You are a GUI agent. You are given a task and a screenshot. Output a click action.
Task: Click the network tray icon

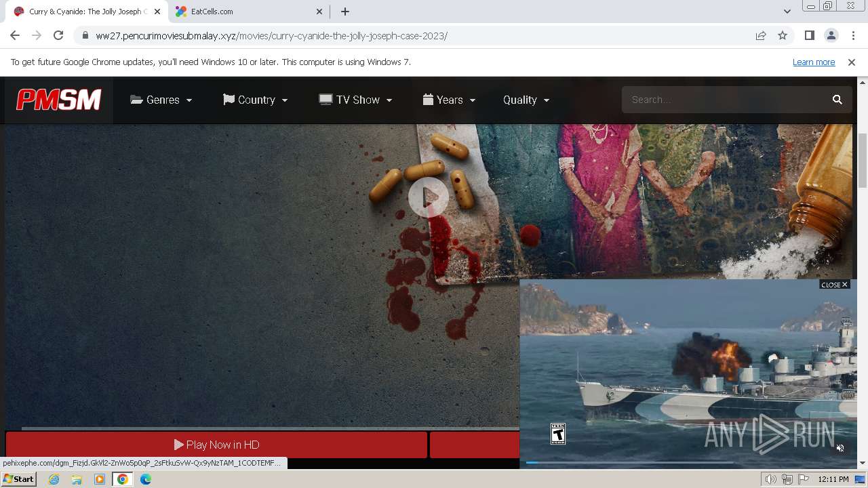click(x=787, y=479)
